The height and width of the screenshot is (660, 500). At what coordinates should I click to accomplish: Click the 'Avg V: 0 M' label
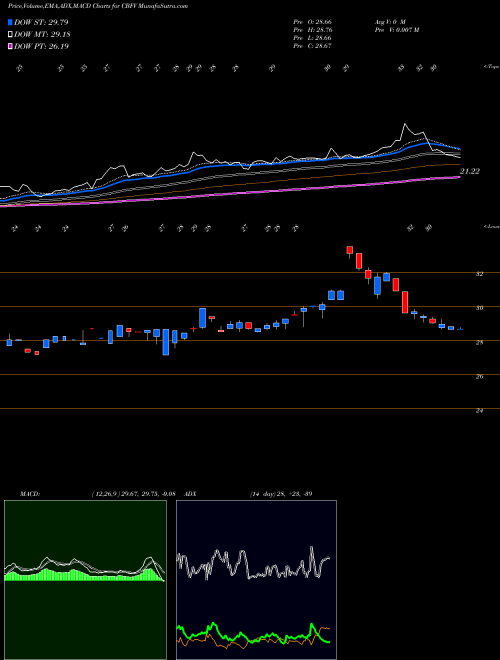[390, 21]
